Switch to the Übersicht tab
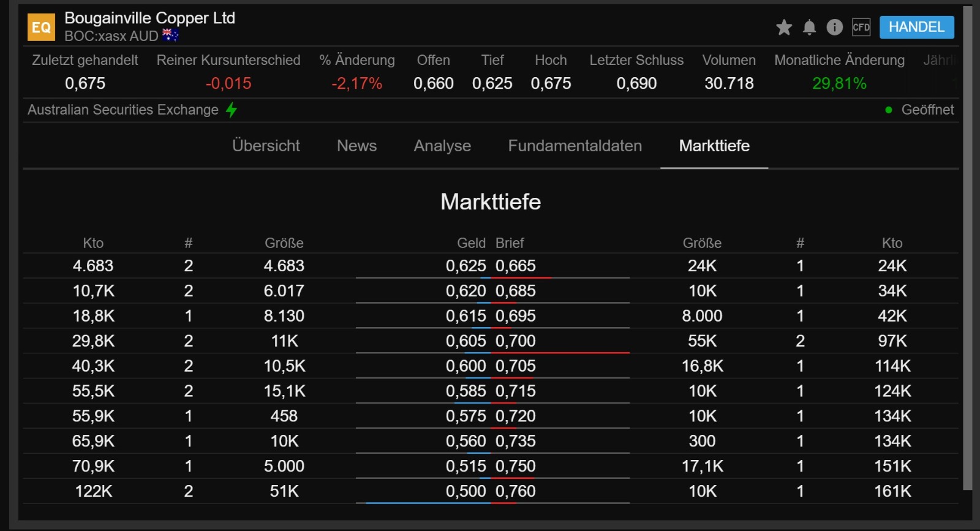Viewport: 980px width, 531px height. [266, 146]
